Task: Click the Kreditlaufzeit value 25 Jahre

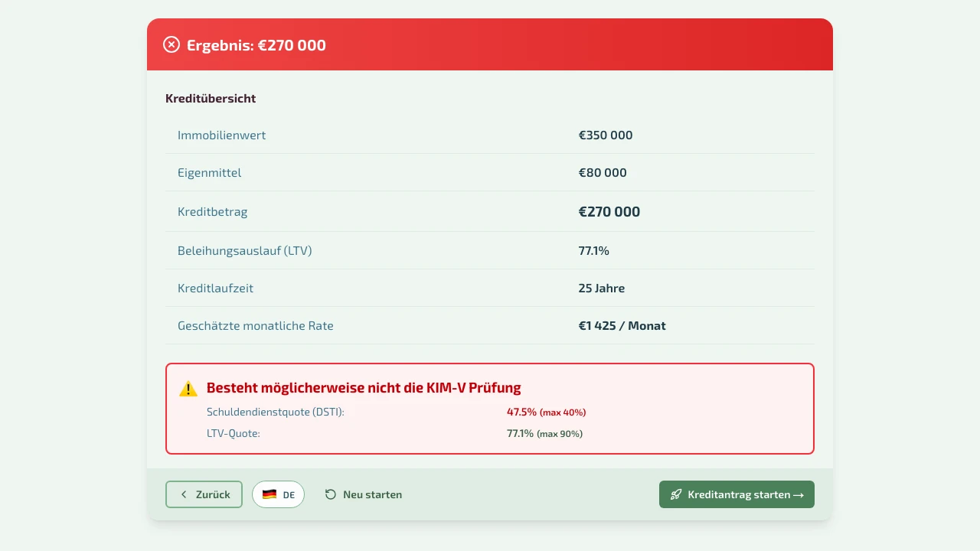Action: click(x=602, y=289)
